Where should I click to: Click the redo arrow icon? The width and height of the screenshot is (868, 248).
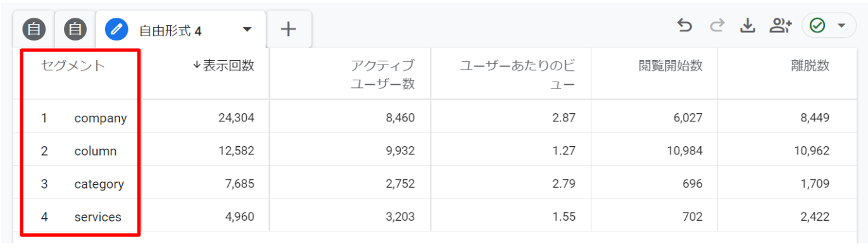tap(717, 25)
